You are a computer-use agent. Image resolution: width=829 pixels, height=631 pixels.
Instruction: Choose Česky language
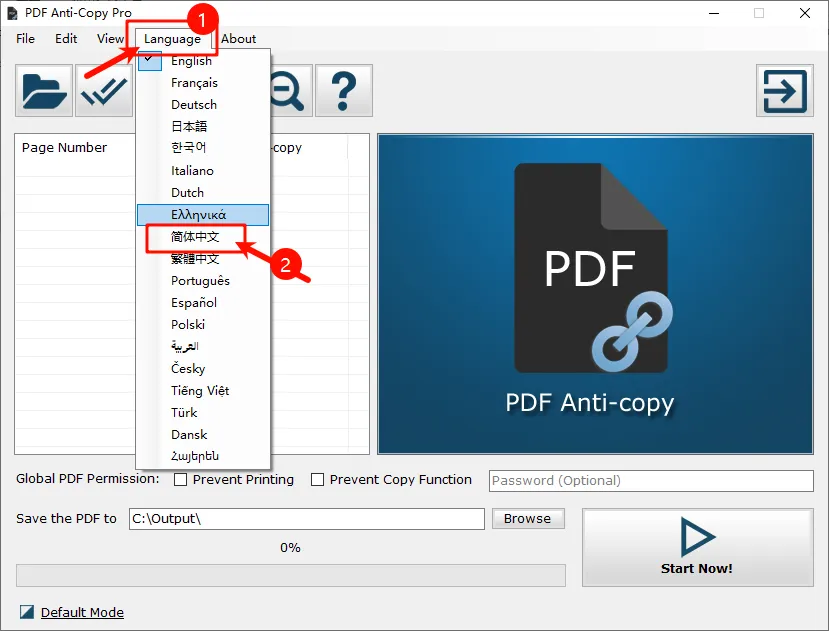203,368
